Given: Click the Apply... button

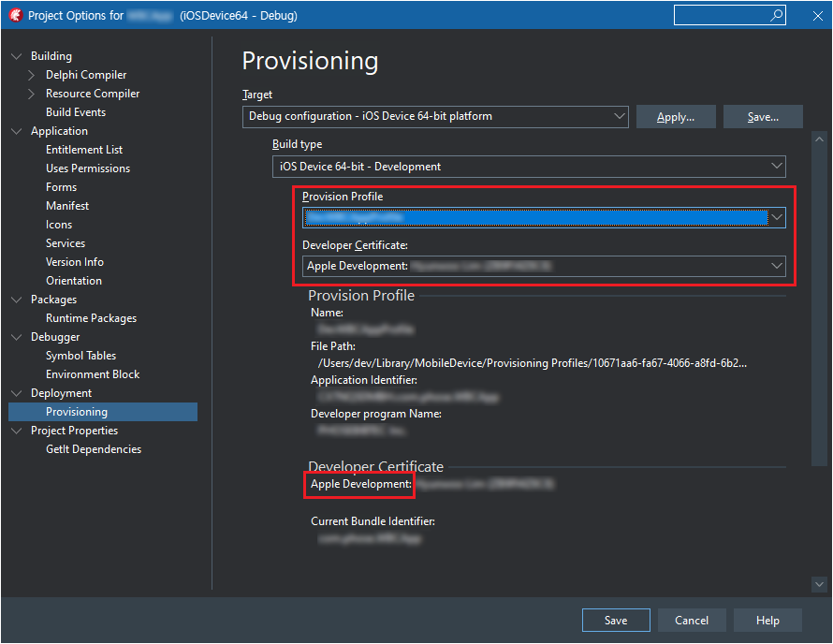Looking at the screenshot, I should [676, 117].
